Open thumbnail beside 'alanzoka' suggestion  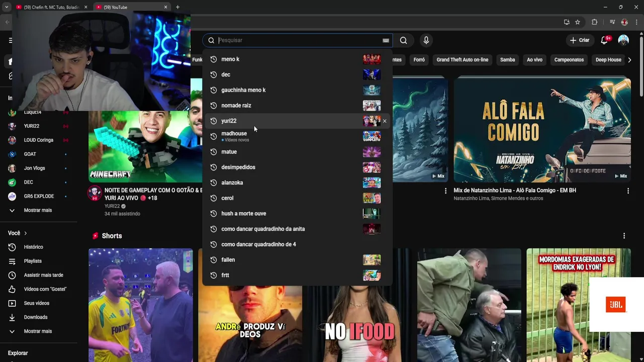coord(372,183)
